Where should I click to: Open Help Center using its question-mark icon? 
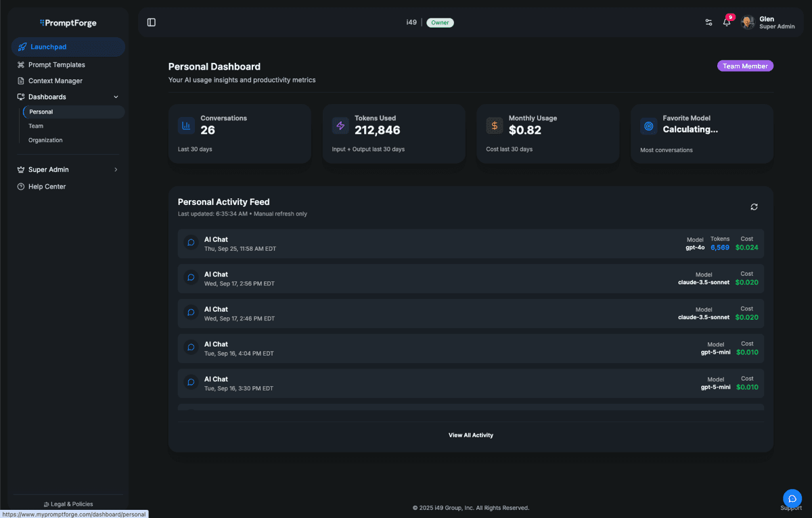pyautogui.click(x=21, y=186)
